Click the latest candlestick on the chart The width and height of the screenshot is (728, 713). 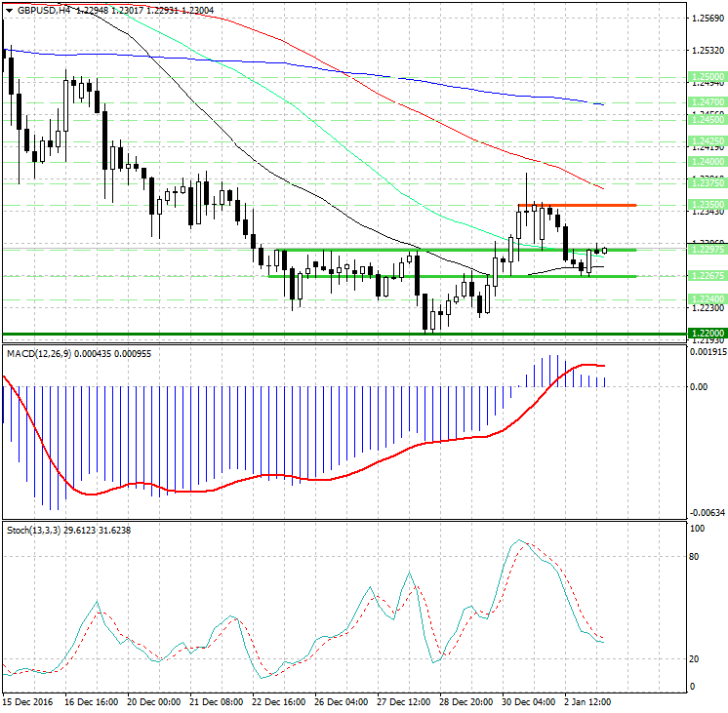[x=604, y=251]
